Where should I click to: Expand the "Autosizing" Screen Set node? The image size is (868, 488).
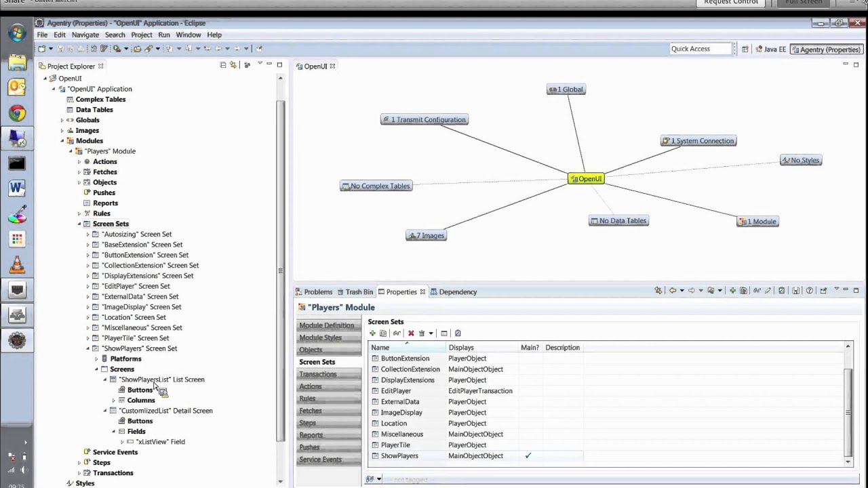[x=87, y=235]
